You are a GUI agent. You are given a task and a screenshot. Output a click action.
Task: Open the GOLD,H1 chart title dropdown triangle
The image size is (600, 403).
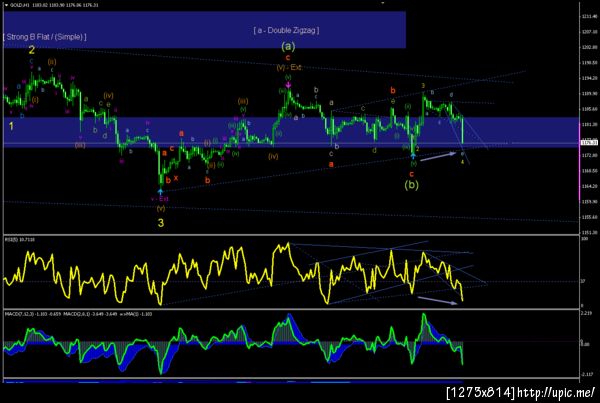click(7, 5)
